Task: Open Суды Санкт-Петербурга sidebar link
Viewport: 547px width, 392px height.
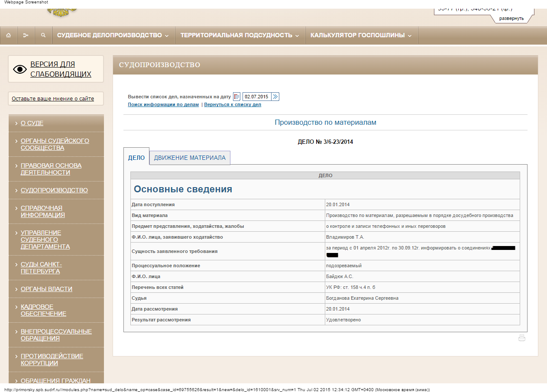Action: (41, 268)
